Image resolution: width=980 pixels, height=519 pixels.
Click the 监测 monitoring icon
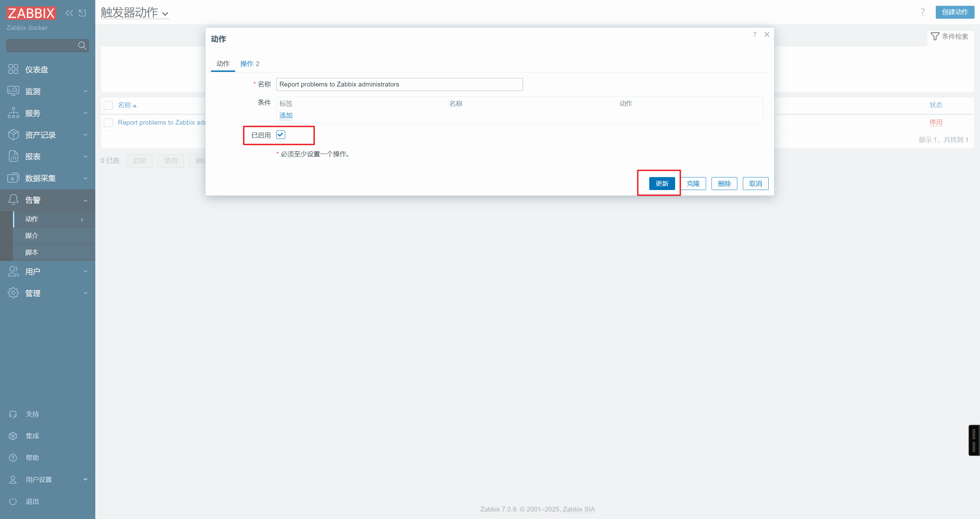[x=13, y=91]
